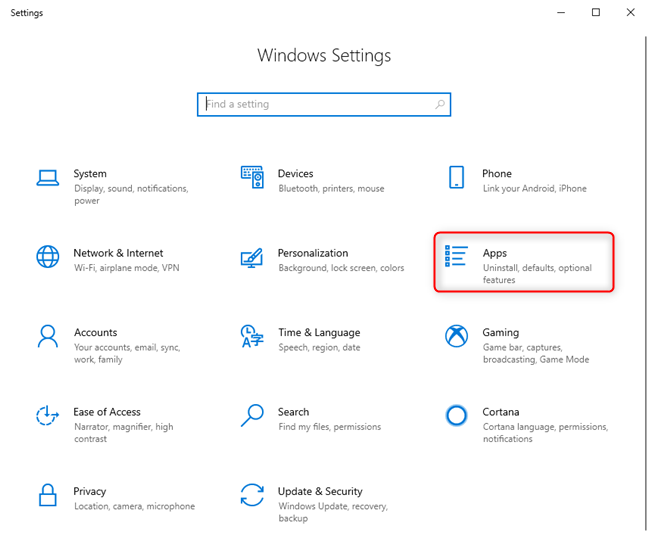The width and height of the screenshot is (648, 547).
Task: Go to Network & Internet title
Action: pos(118,253)
